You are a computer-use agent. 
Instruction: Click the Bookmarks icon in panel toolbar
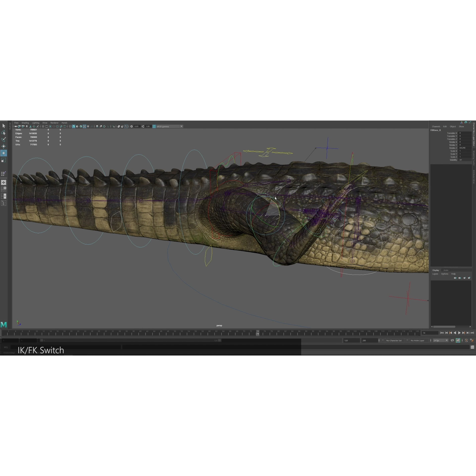(x=27, y=126)
